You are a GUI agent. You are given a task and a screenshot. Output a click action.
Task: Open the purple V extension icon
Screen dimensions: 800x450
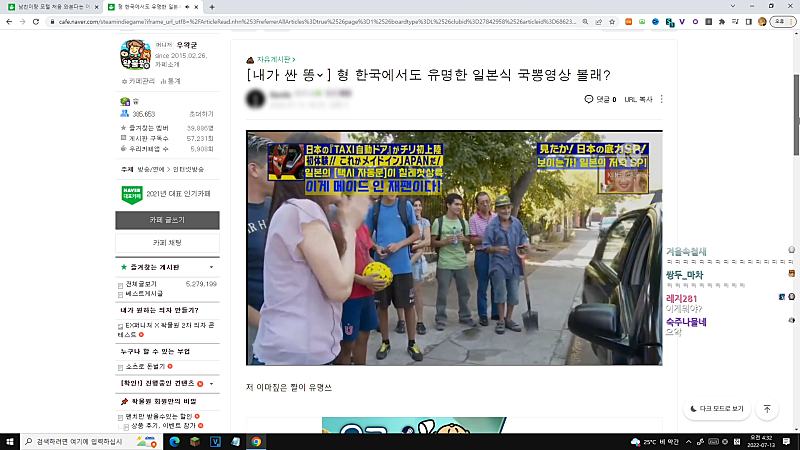coord(682,22)
